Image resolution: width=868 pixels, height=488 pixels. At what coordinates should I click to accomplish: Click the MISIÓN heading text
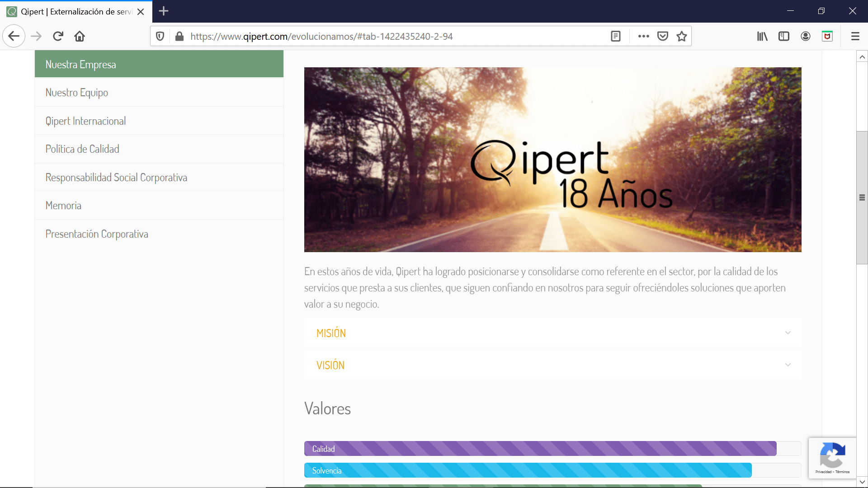[331, 333]
